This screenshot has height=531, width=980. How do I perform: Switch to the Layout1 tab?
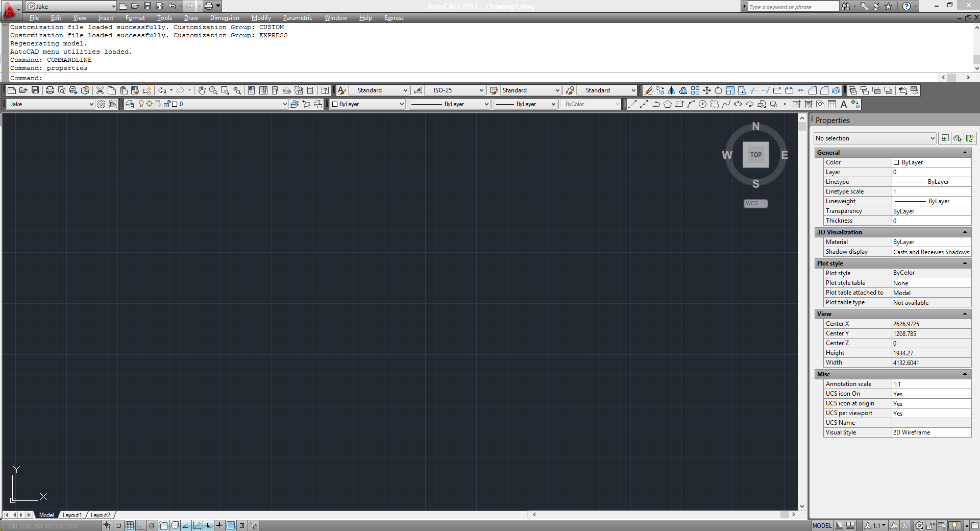[72, 515]
